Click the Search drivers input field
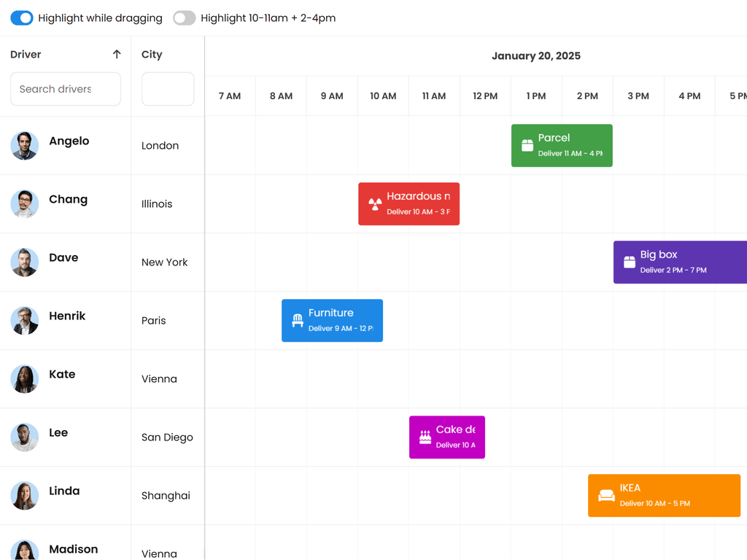The height and width of the screenshot is (560, 747). point(66,89)
